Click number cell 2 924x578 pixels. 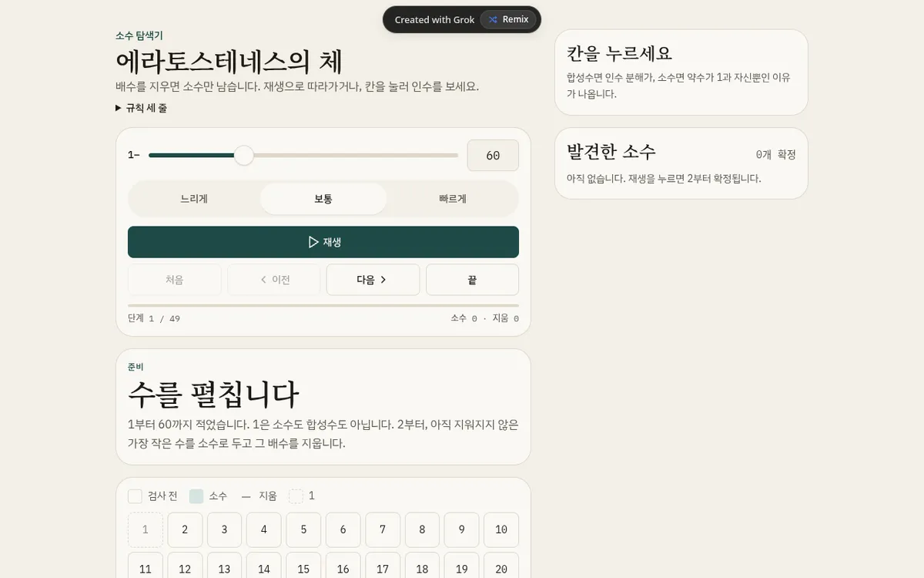[x=185, y=529]
